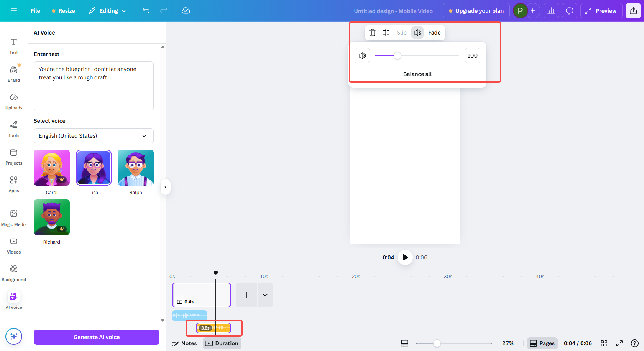The image size is (644, 351).
Task: Click the Generate AI voice button
Action: pos(96,337)
